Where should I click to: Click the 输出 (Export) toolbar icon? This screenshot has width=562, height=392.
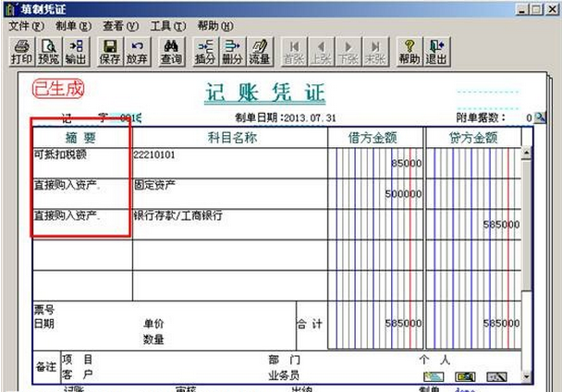[76, 50]
